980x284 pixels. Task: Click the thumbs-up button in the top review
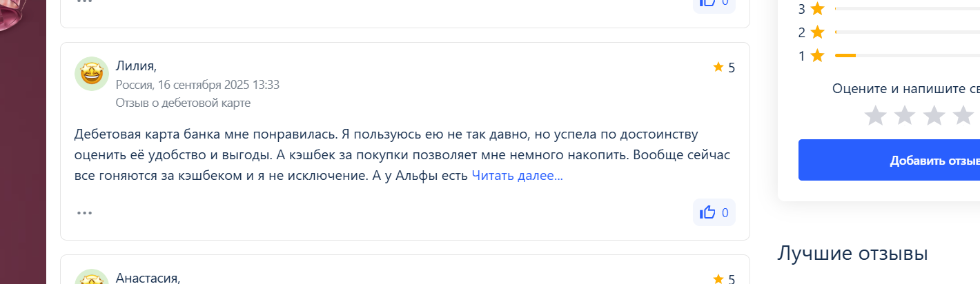[714, 4]
